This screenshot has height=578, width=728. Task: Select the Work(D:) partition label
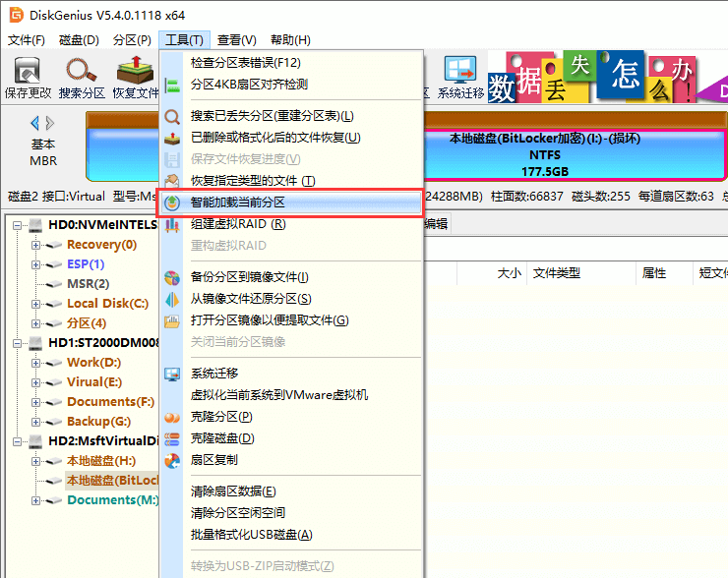pyautogui.click(x=93, y=363)
